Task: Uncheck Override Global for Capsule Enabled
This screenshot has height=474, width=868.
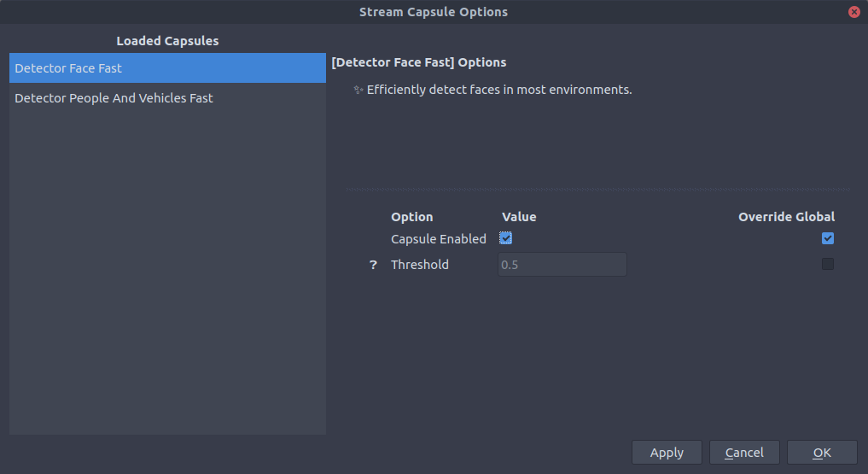Action: click(828, 238)
